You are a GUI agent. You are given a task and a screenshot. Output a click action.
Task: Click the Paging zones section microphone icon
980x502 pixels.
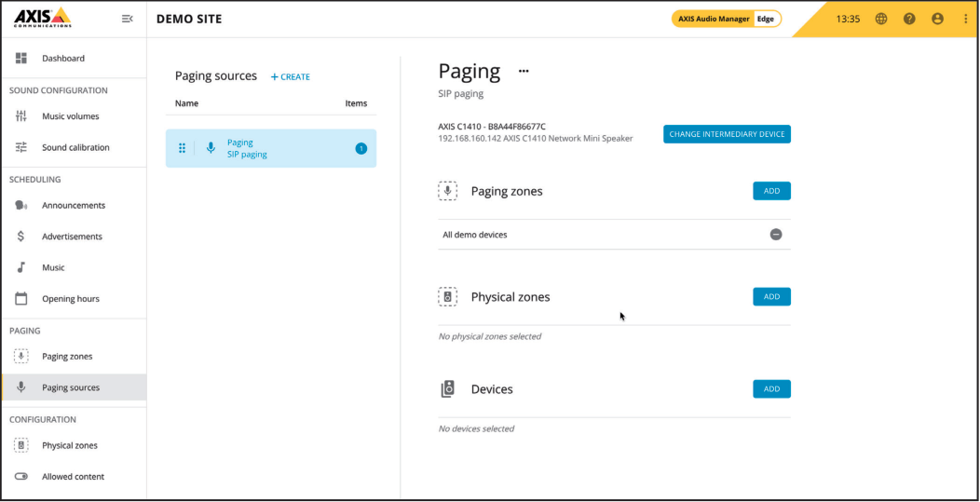click(447, 191)
